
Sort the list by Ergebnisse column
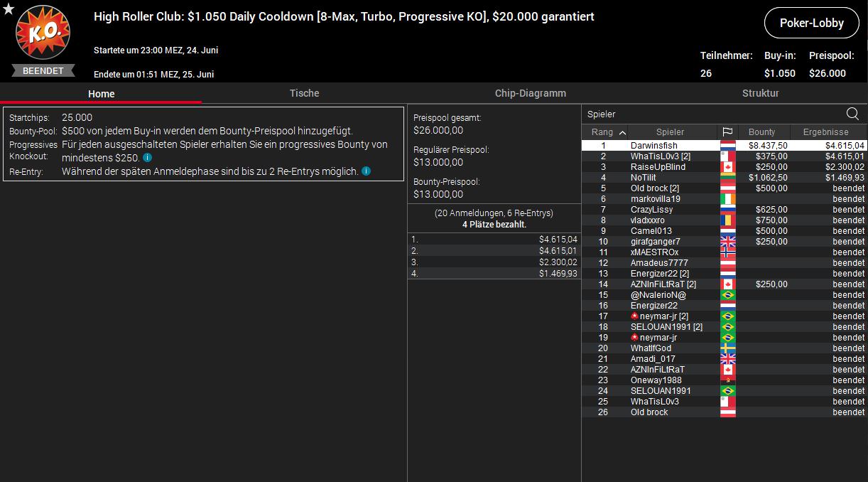click(826, 132)
